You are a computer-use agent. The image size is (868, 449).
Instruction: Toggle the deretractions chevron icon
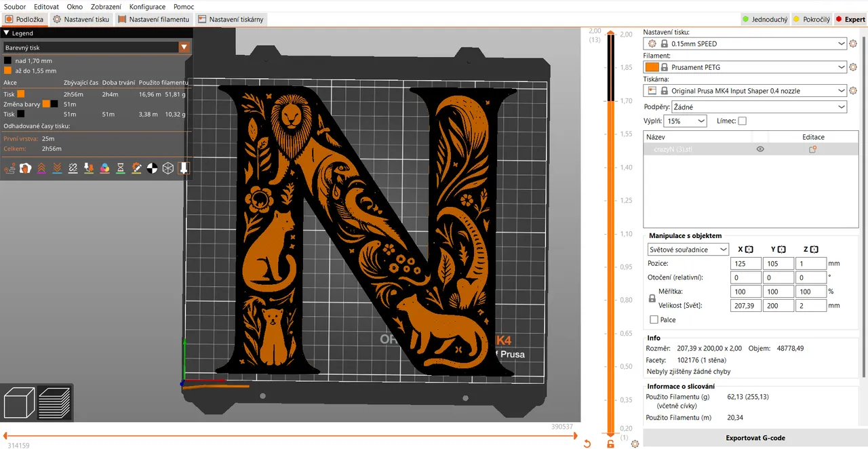coord(57,168)
